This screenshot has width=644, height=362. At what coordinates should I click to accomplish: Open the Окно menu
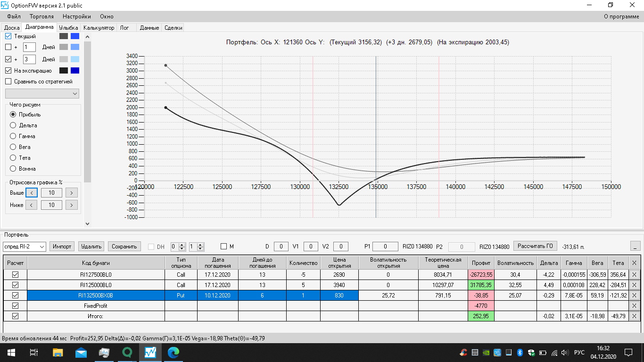coord(107,16)
